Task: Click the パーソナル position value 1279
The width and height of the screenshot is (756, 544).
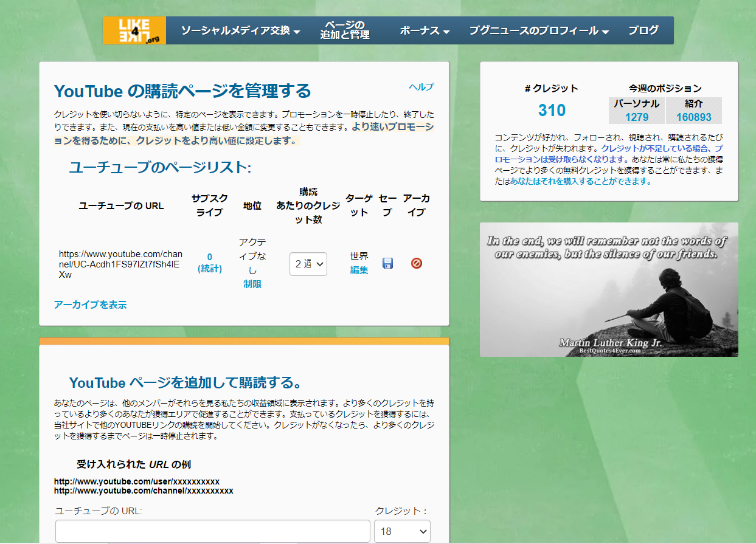Action: pos(637,117)
